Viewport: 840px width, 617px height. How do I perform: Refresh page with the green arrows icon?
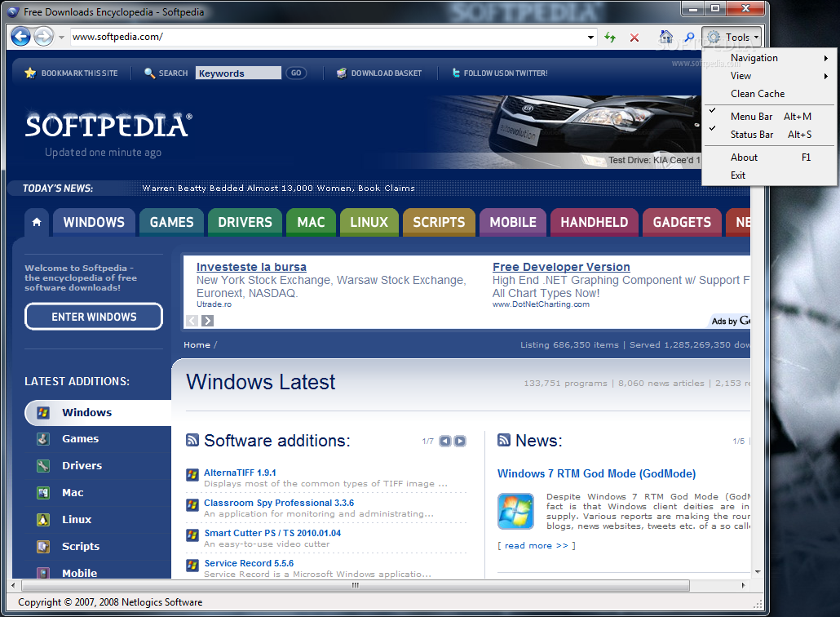click(x=610, y=37)
